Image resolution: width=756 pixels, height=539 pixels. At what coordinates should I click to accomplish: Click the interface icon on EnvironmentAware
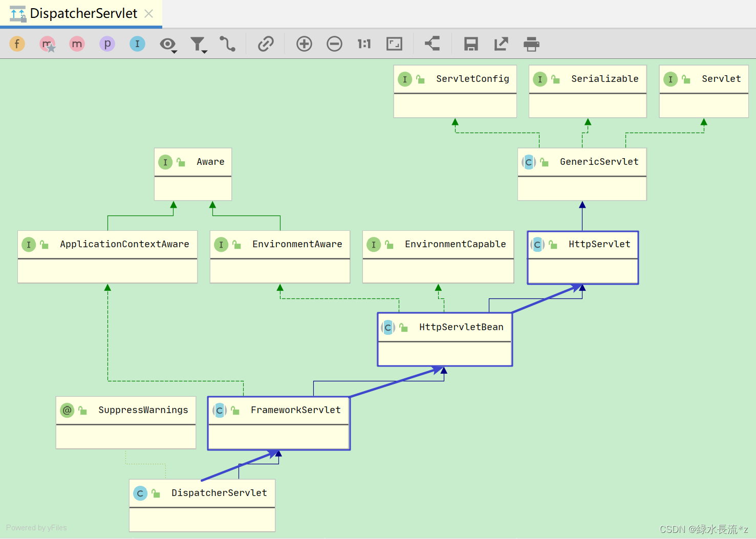click(x=221, y=245)
